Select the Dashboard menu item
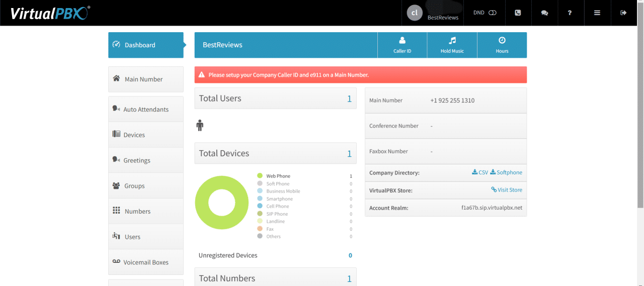The height and width of the screenshot is (286, 644). pos(146,45)
